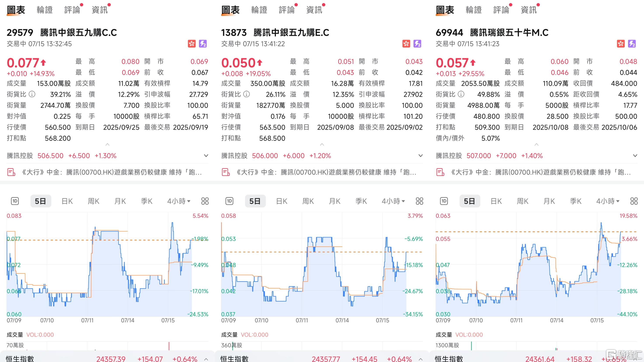Click 0.050 price in 13873 panel
644x362 pixels.
pos(237,63)
